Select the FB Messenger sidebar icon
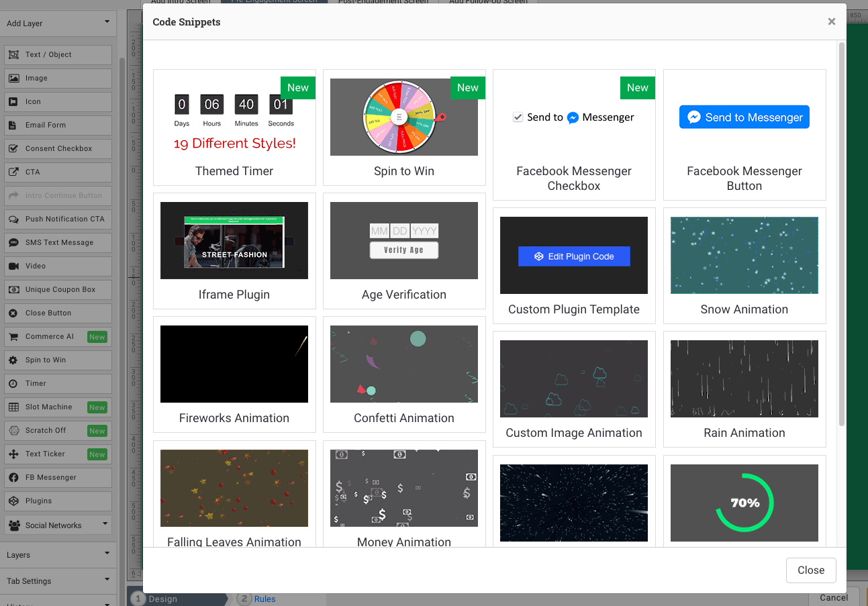Screen dimensions: 868x606 (13, 478)
